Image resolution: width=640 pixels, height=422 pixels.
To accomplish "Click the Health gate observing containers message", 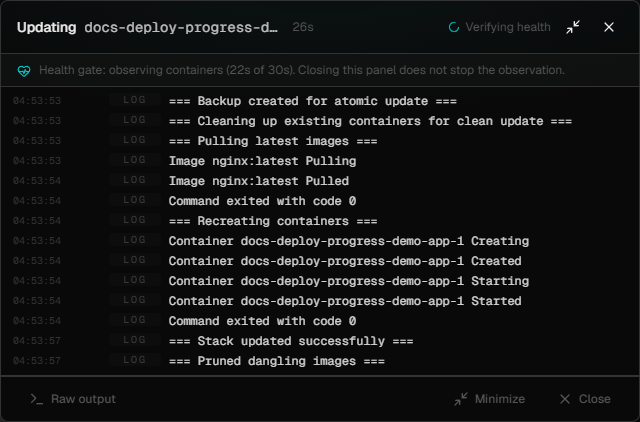I will (x=302, y=70).
